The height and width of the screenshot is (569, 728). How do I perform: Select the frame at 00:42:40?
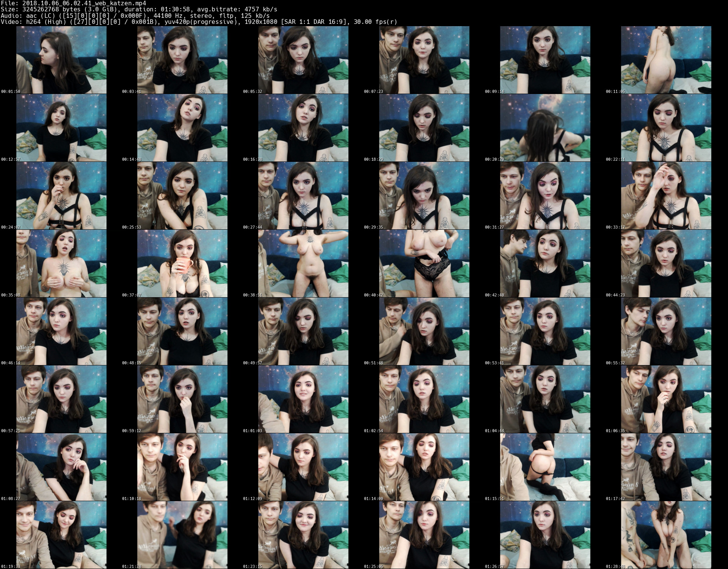point(545,263)
